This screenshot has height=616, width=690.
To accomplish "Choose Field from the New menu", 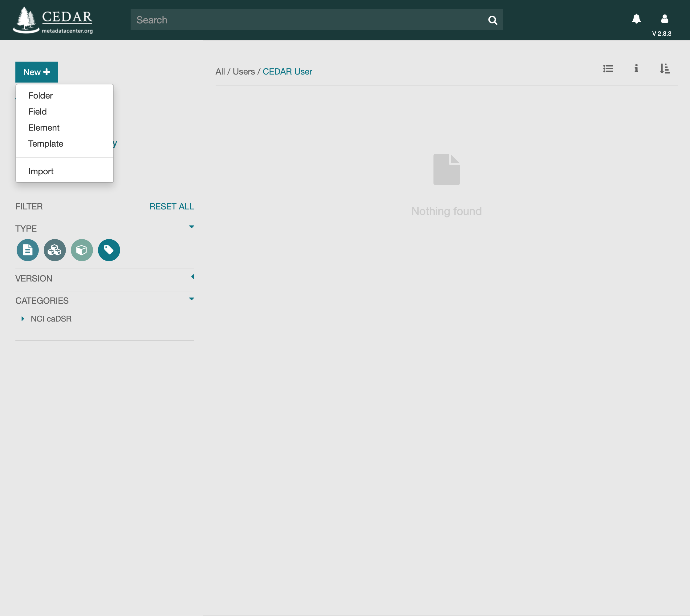I will click(x=65, y=112).
